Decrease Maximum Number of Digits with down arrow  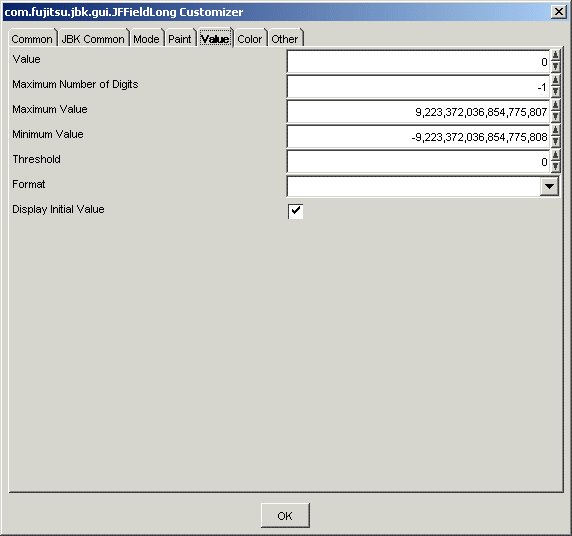point(555,91)
